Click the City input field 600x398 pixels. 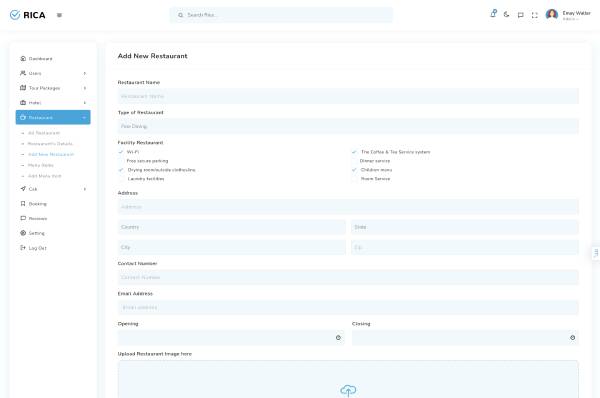coord(232,247)
